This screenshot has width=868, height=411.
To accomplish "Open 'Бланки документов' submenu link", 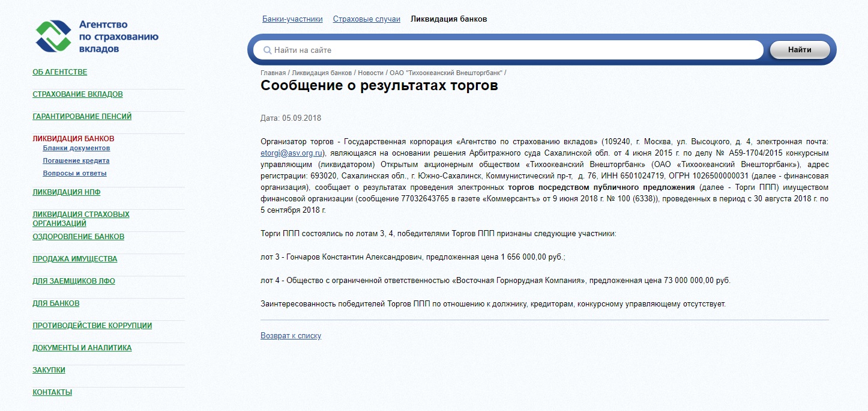I will [76, 148].
